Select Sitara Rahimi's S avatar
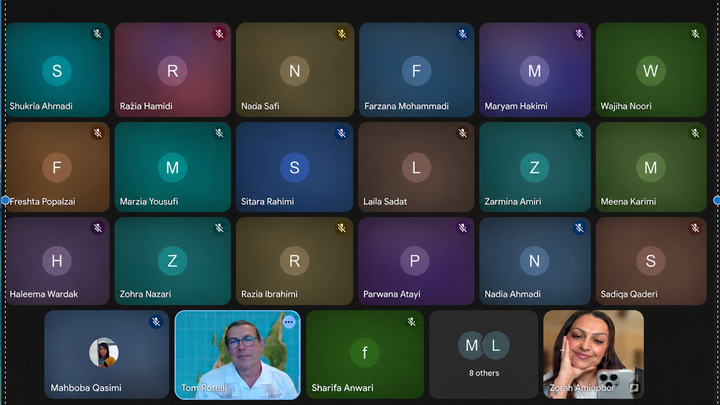This screenshot has height=405, width=720. (x=295, y=168)
